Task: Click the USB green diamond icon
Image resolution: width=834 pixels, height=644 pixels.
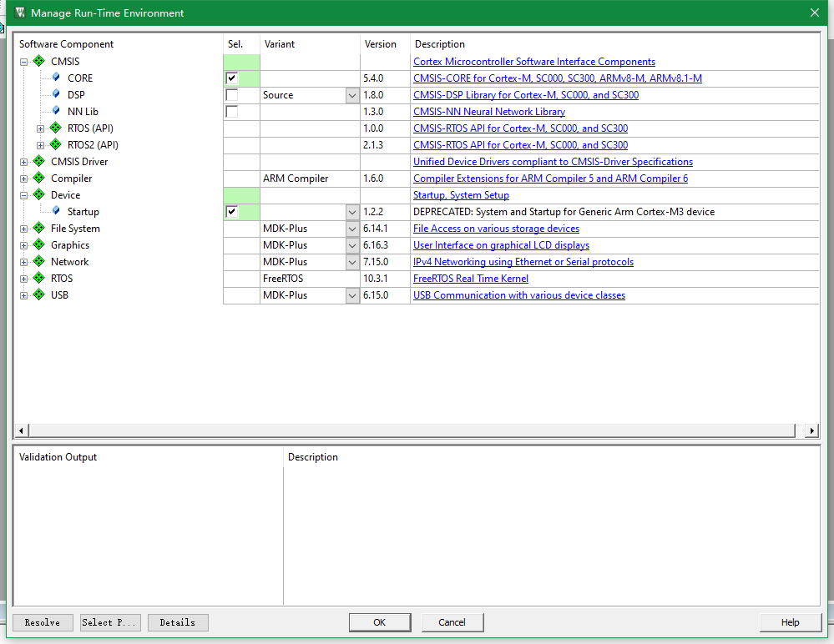Action: (39, 294)
